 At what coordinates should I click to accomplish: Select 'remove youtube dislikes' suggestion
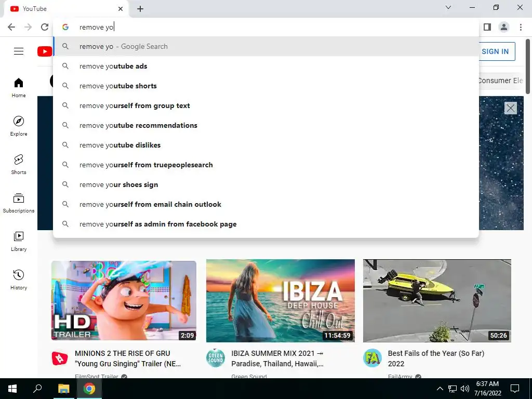tap(266, 145)
